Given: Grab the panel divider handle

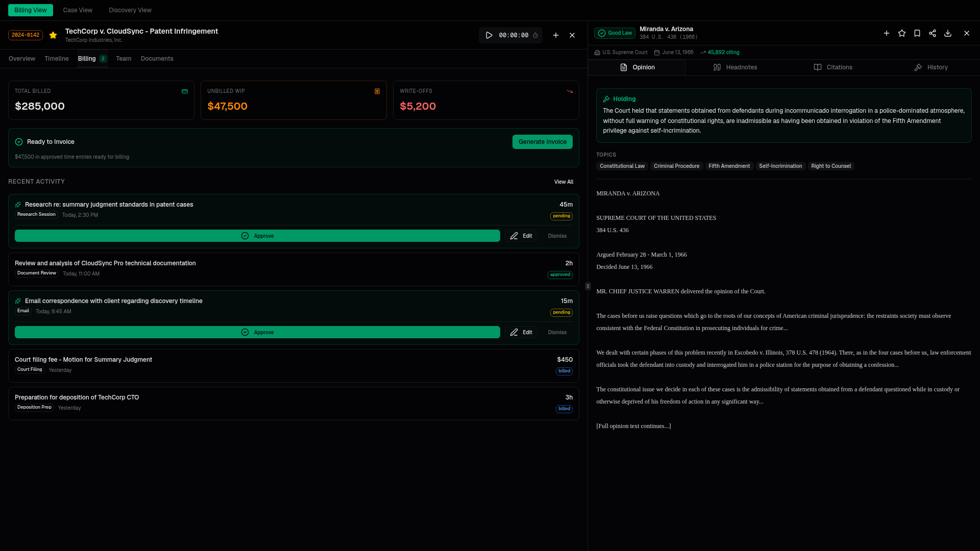Looking at the screenshot, I should click(x=587, y=286).
